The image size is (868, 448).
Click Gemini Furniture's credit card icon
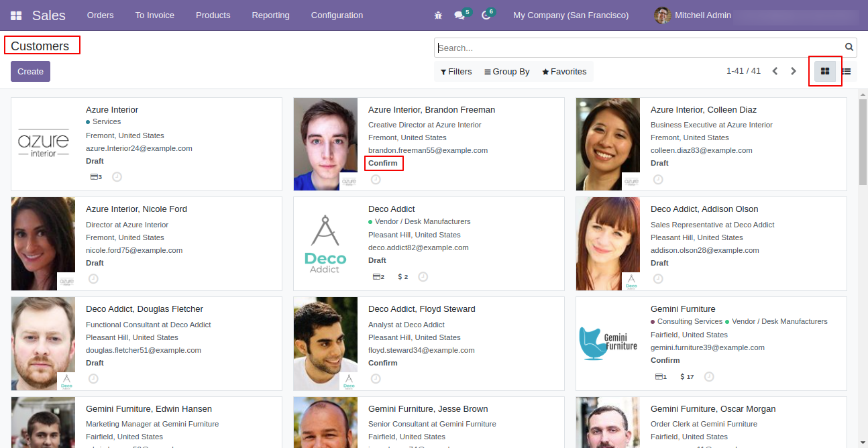point(659,377)
